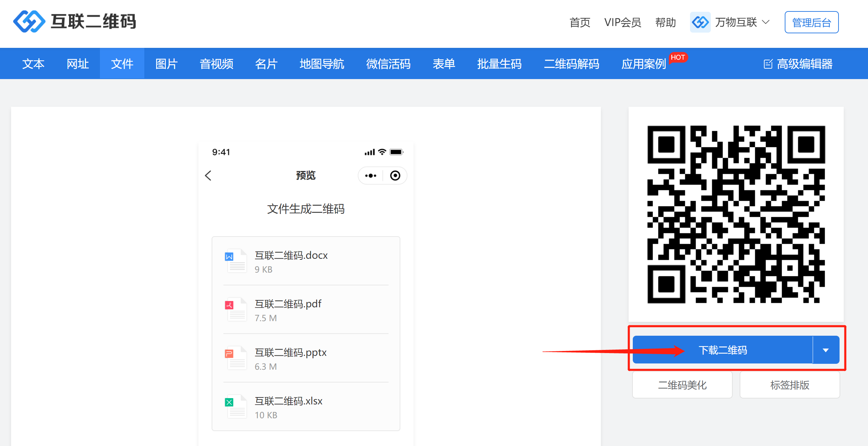Image resolution: width=868 pixels, height=446 pixels.
Task: Tap the circular target icon in preview
Action: (x=395, y=176)
